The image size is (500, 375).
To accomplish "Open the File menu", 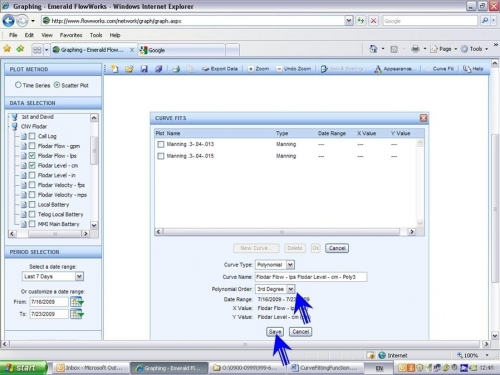I will point(13,35).
